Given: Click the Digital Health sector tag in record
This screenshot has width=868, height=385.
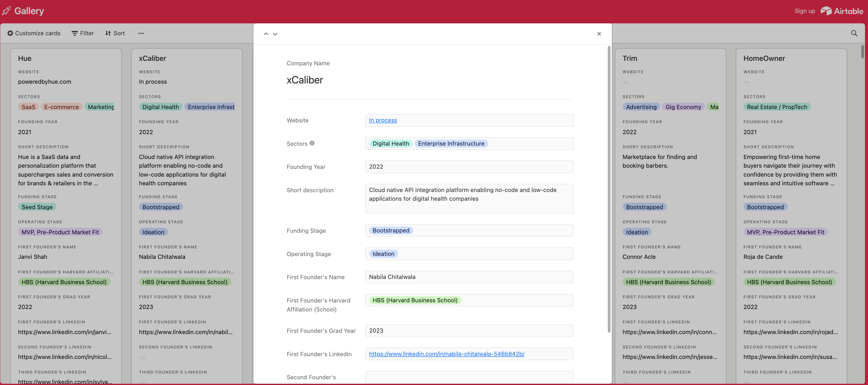Looking at the screenshot, I should click(x=391, y=144).
